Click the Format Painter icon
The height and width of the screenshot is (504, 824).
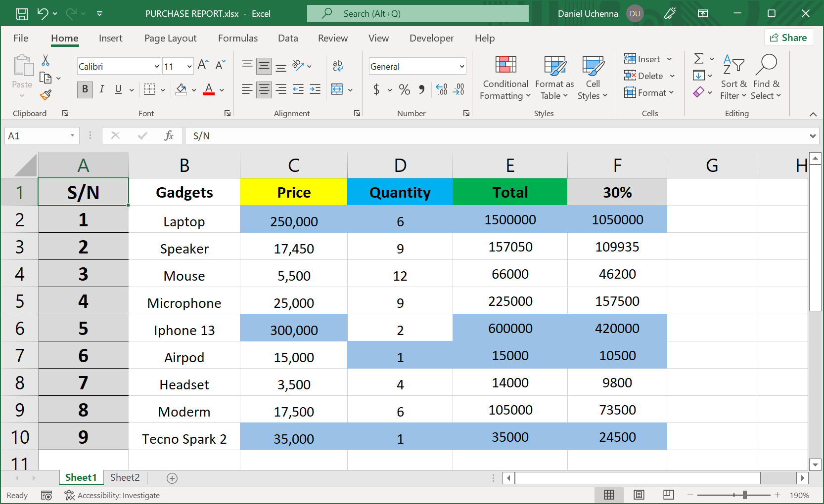tap(46, 95)
